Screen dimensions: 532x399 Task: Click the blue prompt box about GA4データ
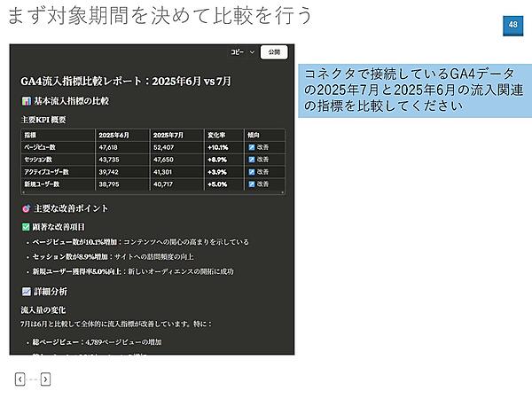[415, 90]
